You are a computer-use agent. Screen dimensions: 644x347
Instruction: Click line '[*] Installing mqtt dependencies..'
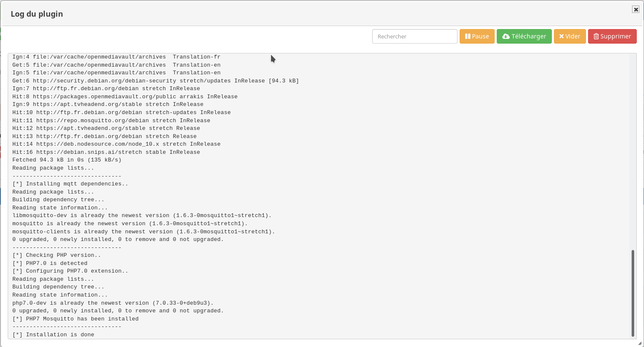click(70, 184)
